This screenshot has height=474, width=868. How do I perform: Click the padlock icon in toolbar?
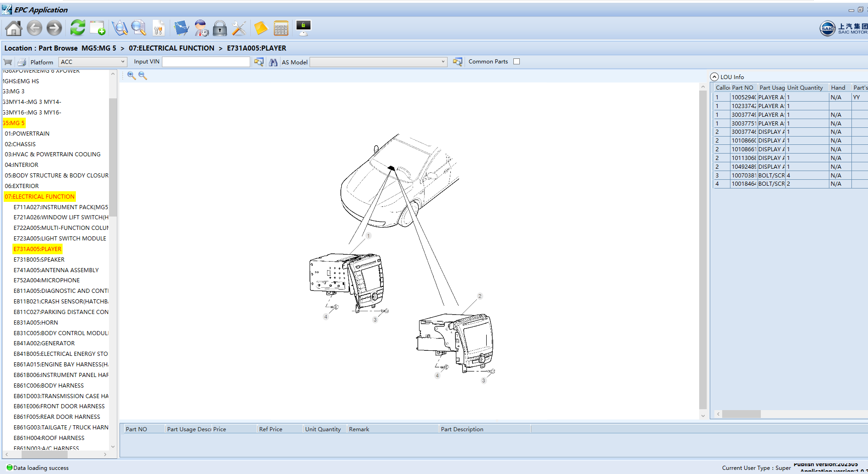[x=220, y=29]
